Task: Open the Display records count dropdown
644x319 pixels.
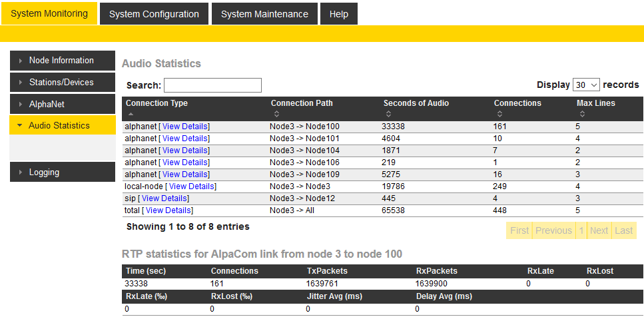Action: (586, 85)
